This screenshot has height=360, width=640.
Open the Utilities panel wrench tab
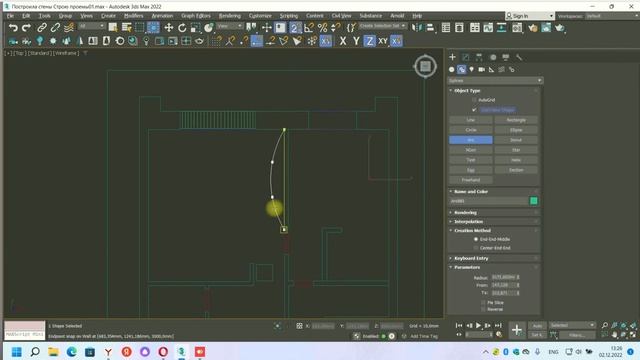pyautogui.click(x=519, y=57)
